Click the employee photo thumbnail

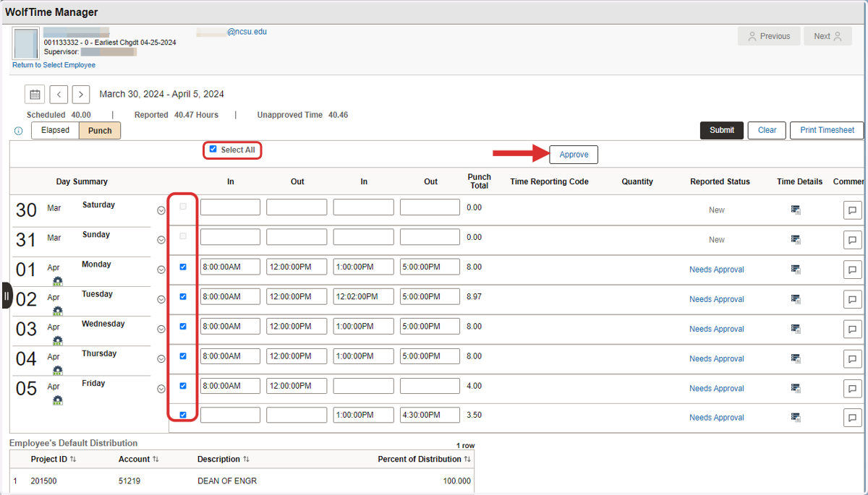27,43
